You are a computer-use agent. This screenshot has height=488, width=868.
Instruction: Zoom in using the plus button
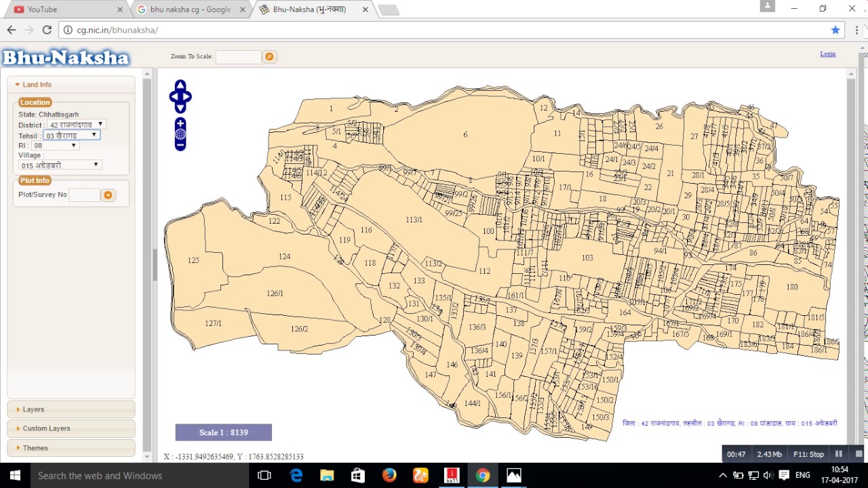180,124
